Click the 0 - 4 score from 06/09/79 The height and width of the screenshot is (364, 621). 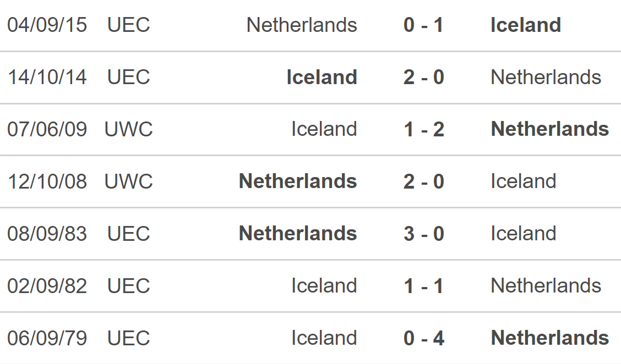tap(423, 338)
